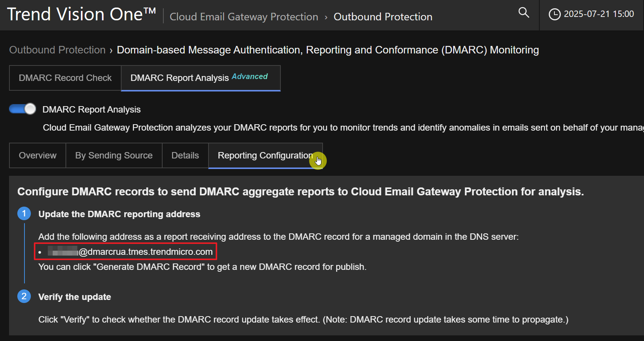Click the 2025-07-21 15:00 timestamp
Viewport: 644px width, 341px height.
click(598, 14)
